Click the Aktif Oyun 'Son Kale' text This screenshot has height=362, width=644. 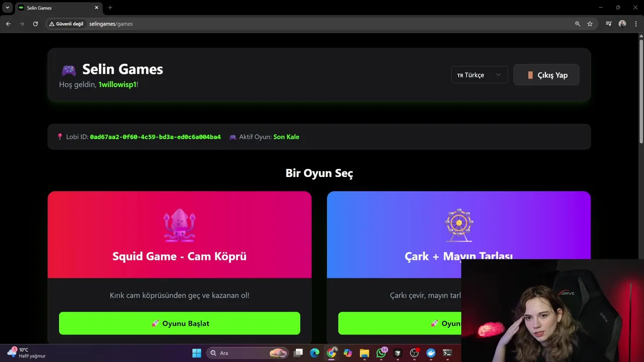click(x=286, y=137)
